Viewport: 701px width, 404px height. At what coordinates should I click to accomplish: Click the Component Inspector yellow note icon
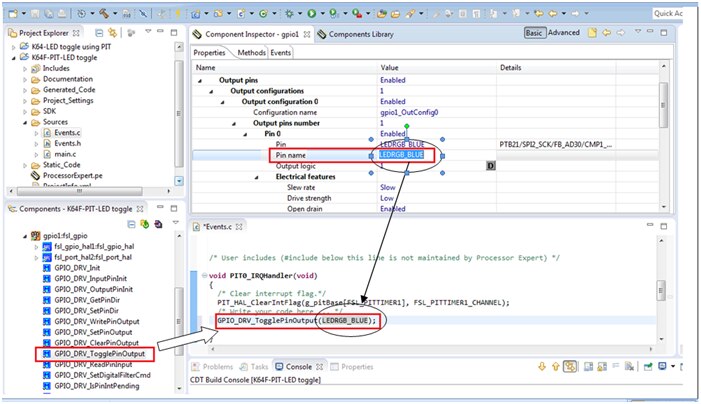point(592,33)
